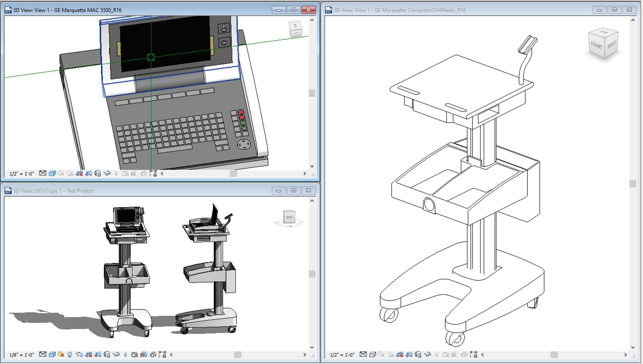The image size is (643, 364).
Task: Click Reveal Constraints icon in Test Project view
Action: (x=162, y=354)
